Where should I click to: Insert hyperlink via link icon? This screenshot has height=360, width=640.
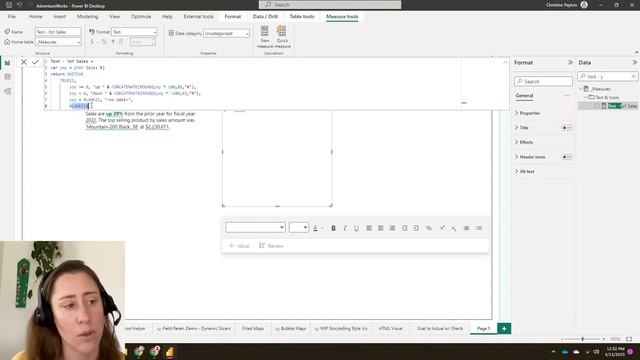coord(429,228)
